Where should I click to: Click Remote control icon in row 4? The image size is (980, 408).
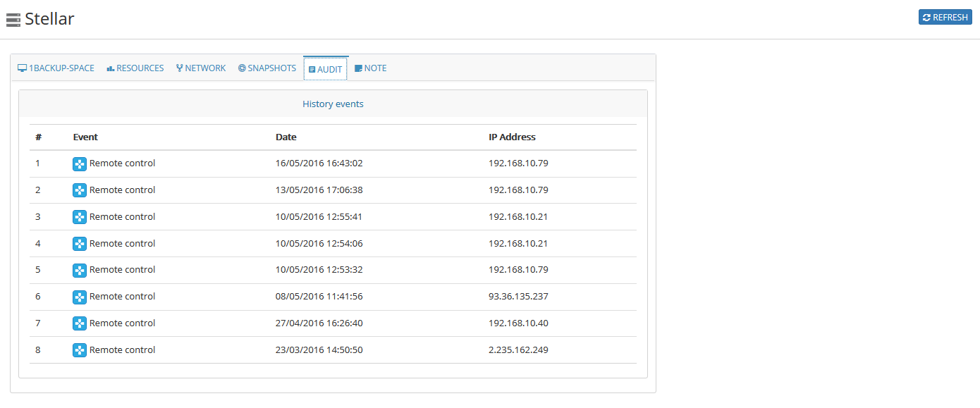click(80, 244)
